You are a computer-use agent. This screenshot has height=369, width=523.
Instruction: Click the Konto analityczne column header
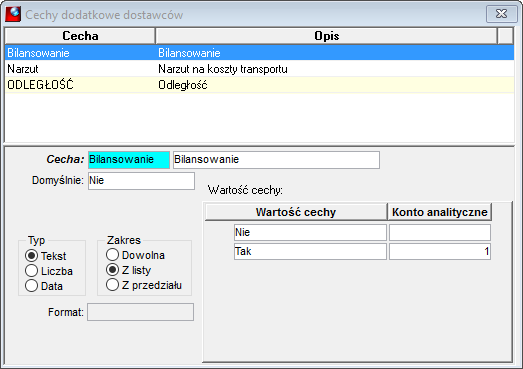coord(440,212)
